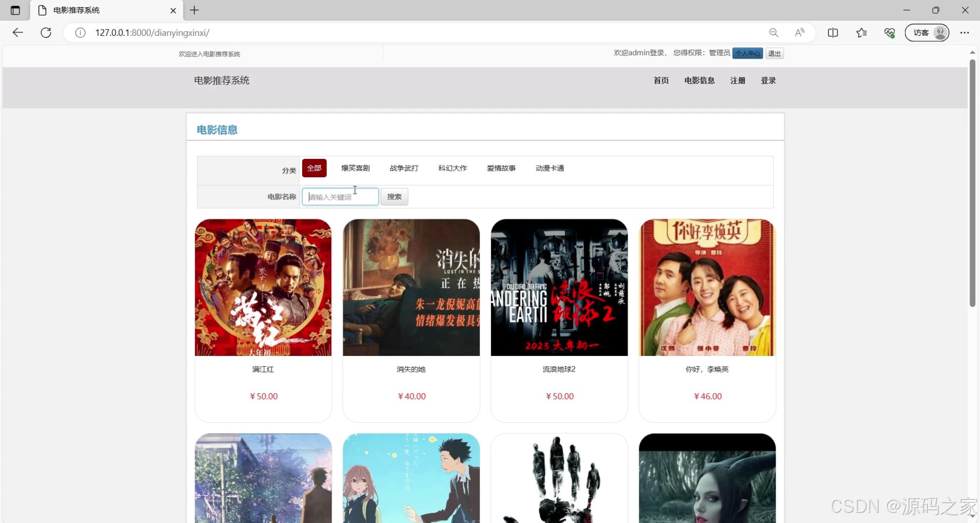
Task: Go to 首页 in the navigation
Action: [661, 80]
